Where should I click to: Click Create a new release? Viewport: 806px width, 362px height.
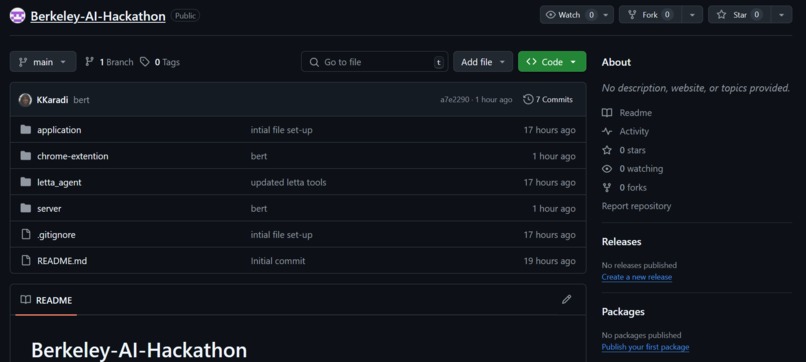coord(637,277)
